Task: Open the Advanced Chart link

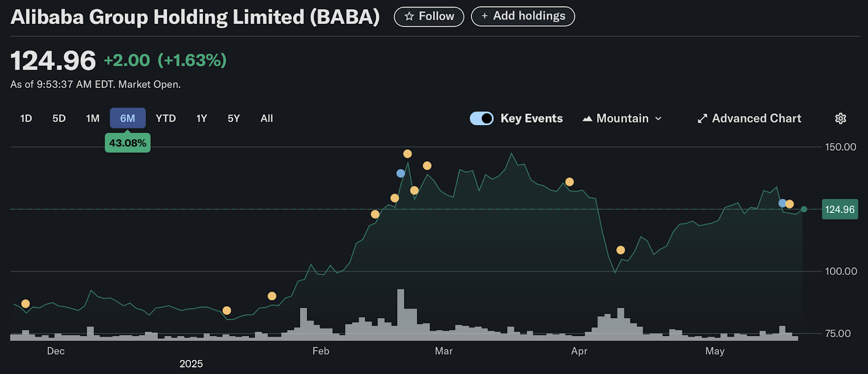Action: pyautogui.click(x=749, y=119)
